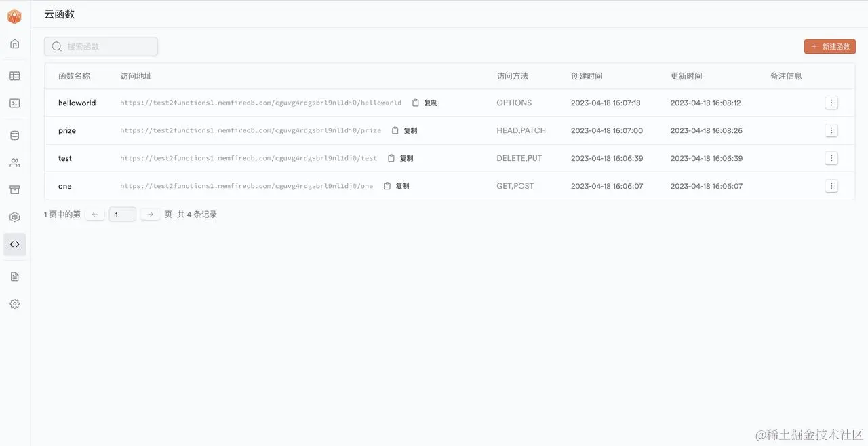
Task: Click the hexagon API icon in sidebar
Action: pos(14,217)
